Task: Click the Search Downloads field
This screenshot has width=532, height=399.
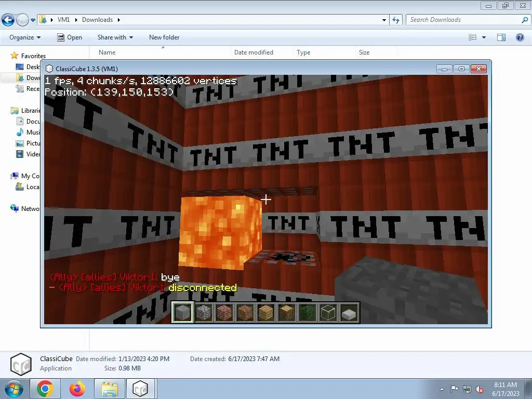Action: (x=464, y=20)
